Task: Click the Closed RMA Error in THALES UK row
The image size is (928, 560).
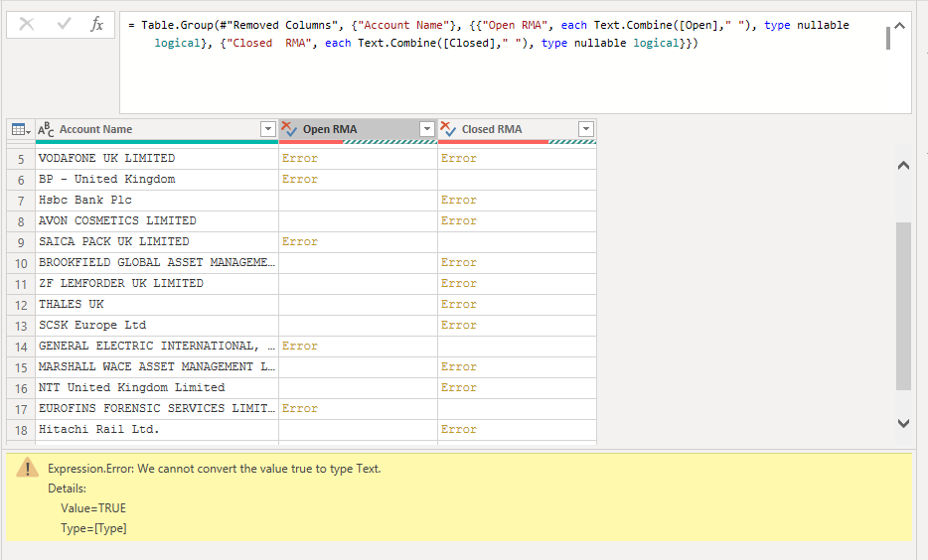Action: click(x=459, y=304)
